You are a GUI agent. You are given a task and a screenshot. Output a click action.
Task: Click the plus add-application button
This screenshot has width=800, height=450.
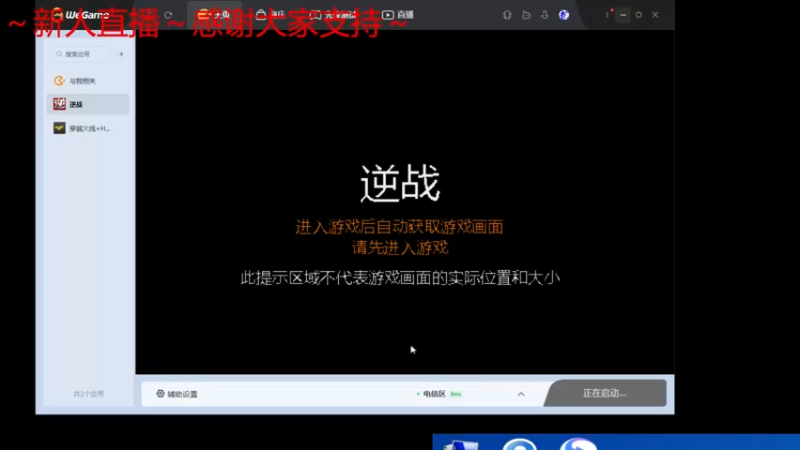click(x=121, y=54)
